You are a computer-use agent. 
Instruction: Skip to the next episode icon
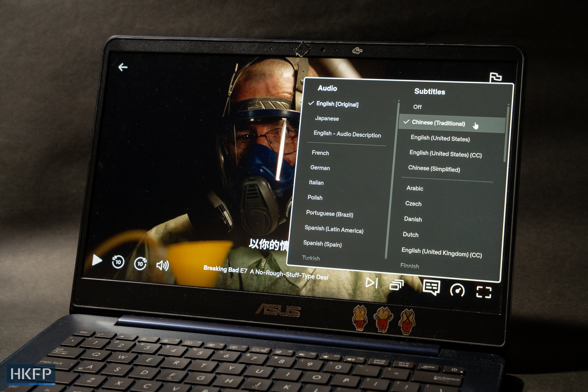click(371, 283)
